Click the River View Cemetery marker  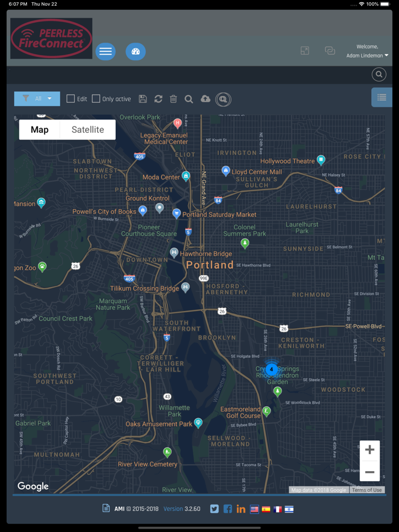pyautogui.click(x=167, y=452)
